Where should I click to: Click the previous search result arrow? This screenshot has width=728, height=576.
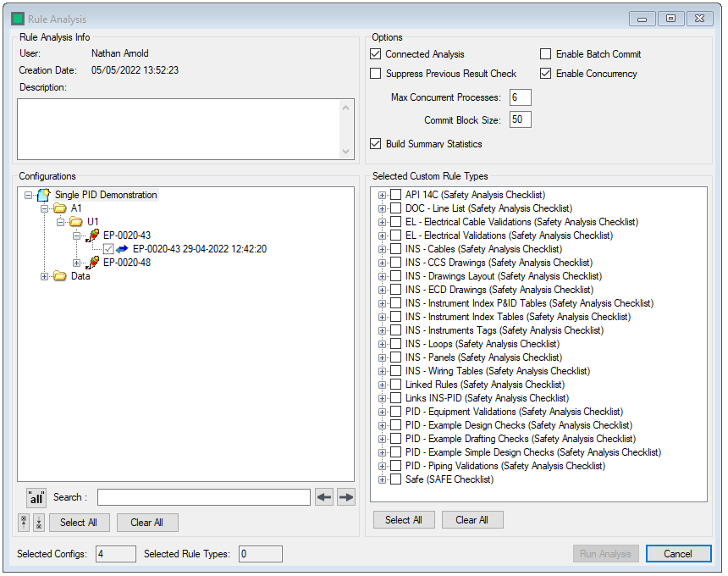pos(323,497)
